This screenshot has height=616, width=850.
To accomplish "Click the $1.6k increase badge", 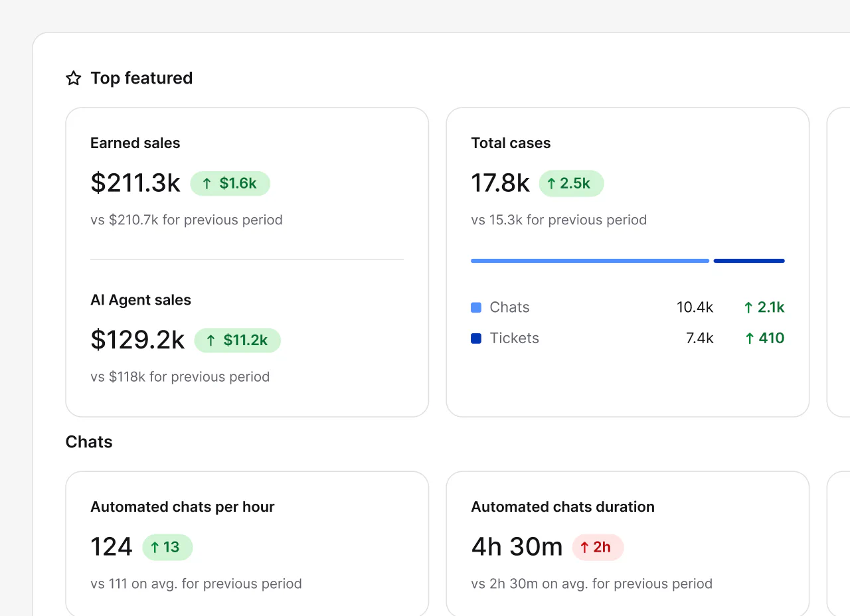I will coord(230,183).
